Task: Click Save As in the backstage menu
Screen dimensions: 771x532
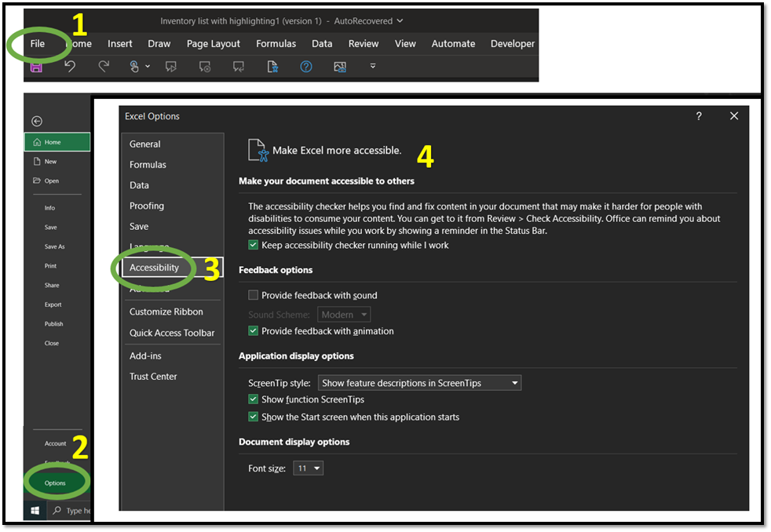Action: coord(55,246)
